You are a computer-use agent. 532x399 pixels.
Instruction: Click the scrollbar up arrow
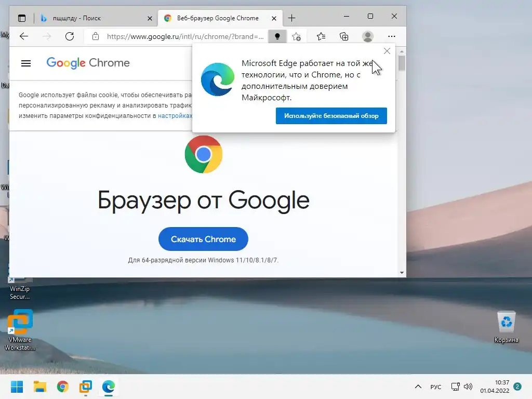point(402,51)
